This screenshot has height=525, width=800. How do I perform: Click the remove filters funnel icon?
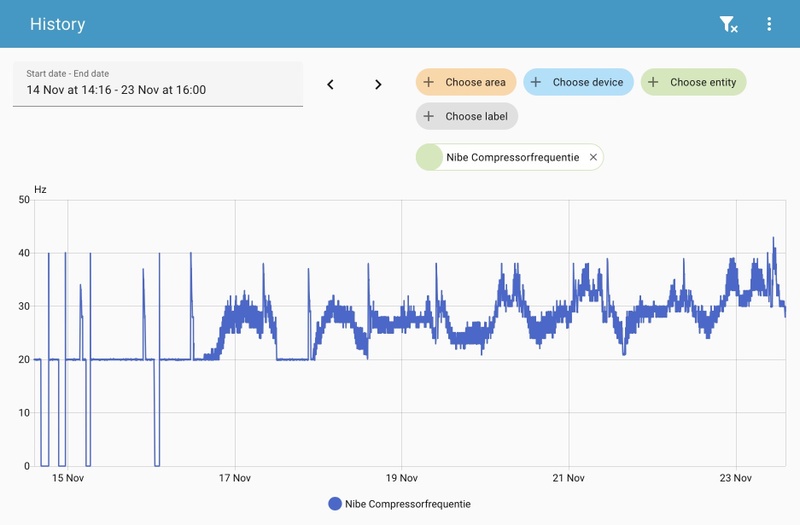tap(729, 24)
